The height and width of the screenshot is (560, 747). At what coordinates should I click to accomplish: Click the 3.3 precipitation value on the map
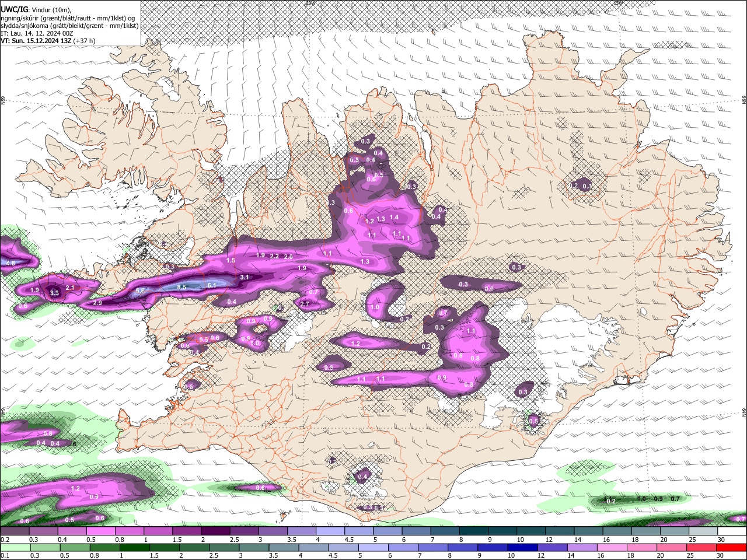pyautogui.click(x=54, y=293)
